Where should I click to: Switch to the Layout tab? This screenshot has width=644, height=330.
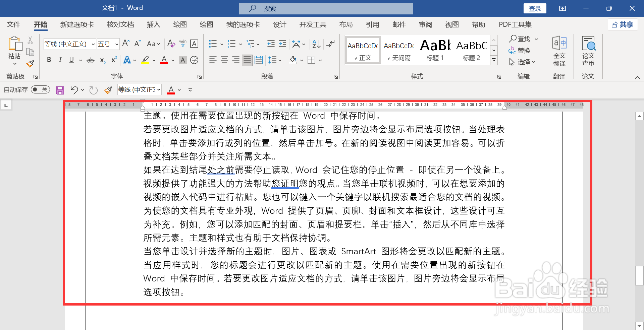pos(346,24)
